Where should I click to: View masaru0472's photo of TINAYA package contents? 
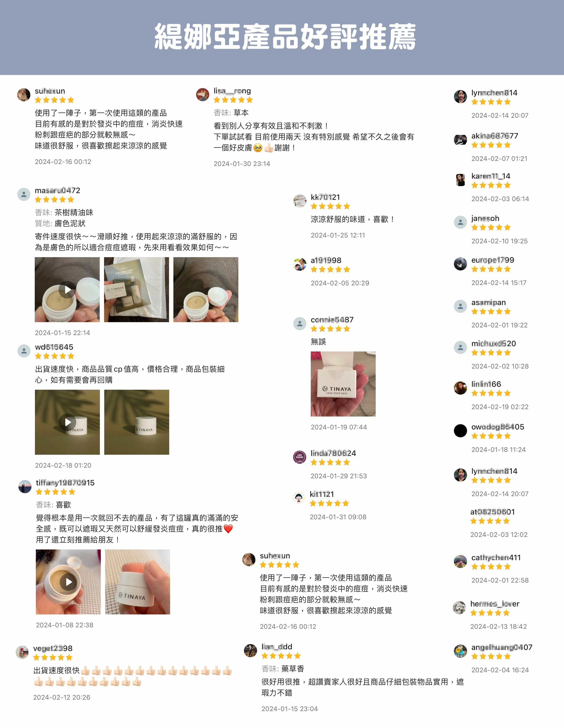(x=137, y=289)
